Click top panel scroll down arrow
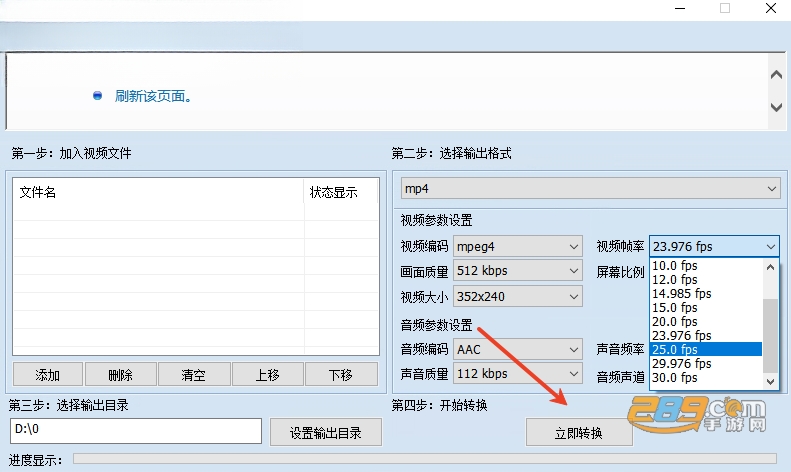The width and height of the screenshot is (791, 472). pyautogui.click(x=776, y=107)
